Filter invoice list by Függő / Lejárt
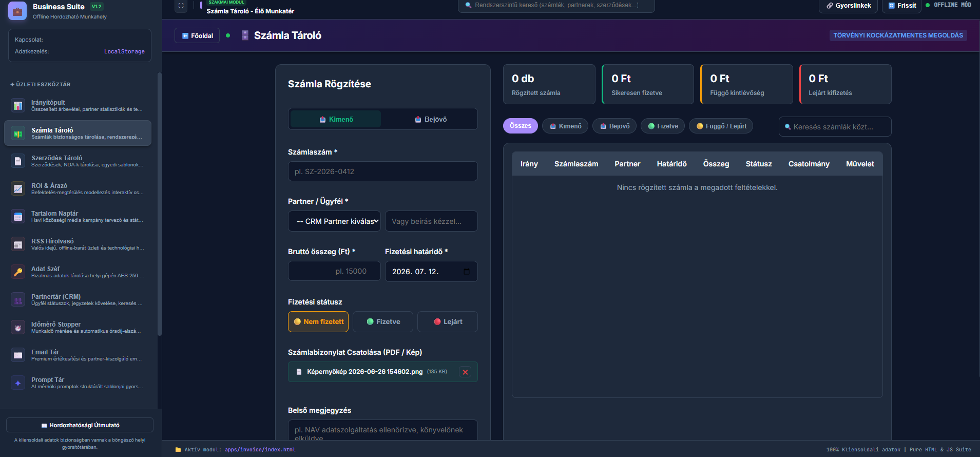This screenshot has height=457, width=980. click(721, 126)
